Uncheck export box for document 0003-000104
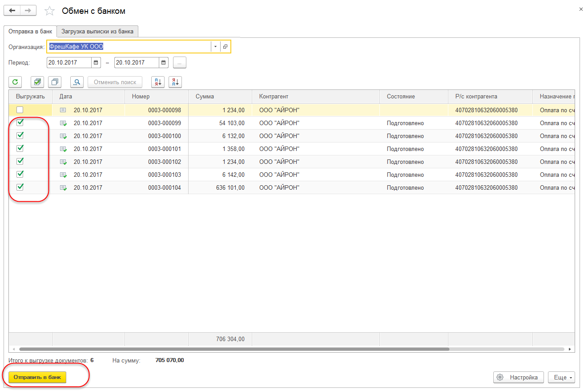Image resolution: width=588 pixels, height=391 pixels. coord(20,187)
